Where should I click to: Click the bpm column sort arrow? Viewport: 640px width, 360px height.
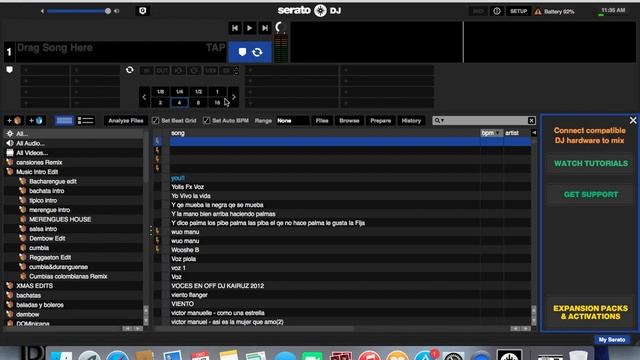tap(498, 133)
